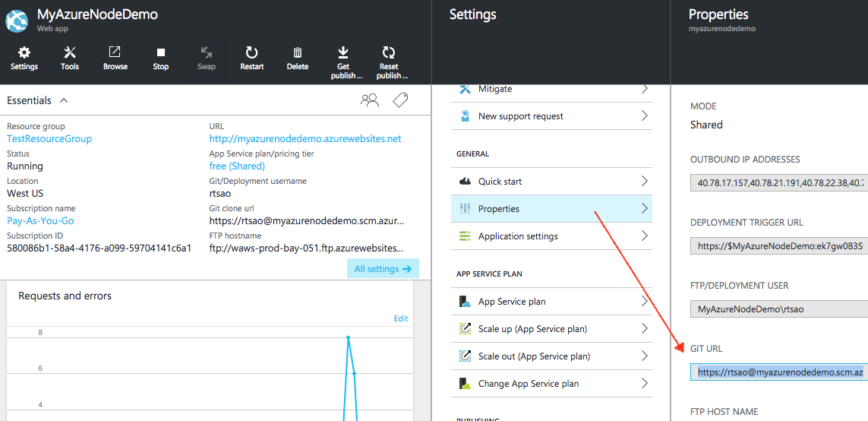The width and height of the screenshot is (868, 421).
Task: Collapse the Essentials section
Action: [x=64, y=101]
